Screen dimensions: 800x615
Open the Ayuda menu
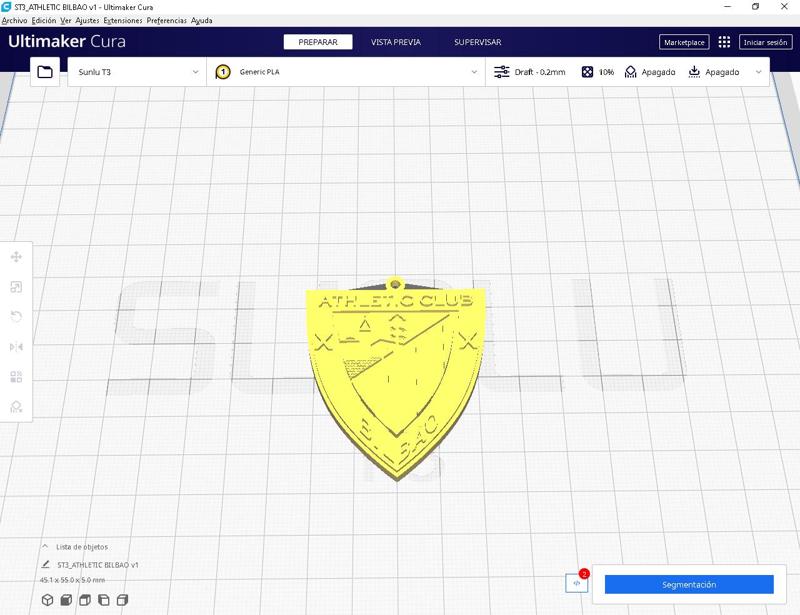tap(202, 20)
